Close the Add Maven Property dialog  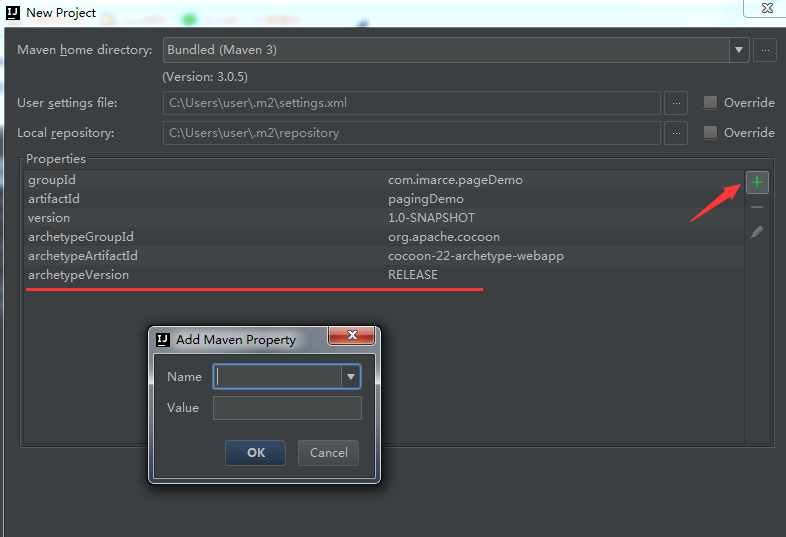click(x=352, y=335)
